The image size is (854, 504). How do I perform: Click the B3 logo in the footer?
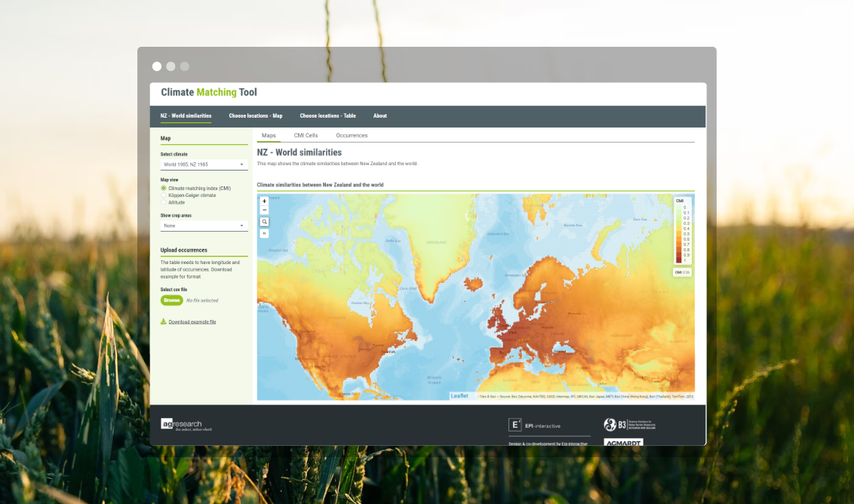[630, 425]
